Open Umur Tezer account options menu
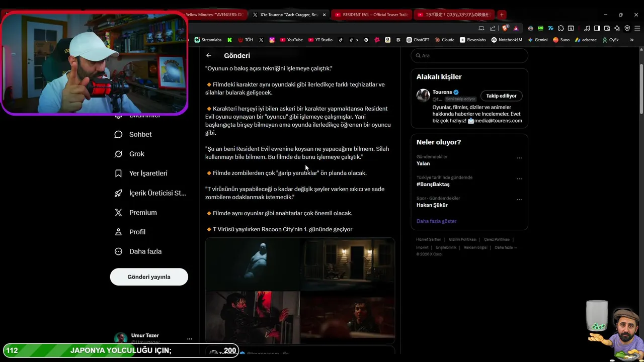The width and height of the screenshot is (644, 362). click(x=189, y=339)
